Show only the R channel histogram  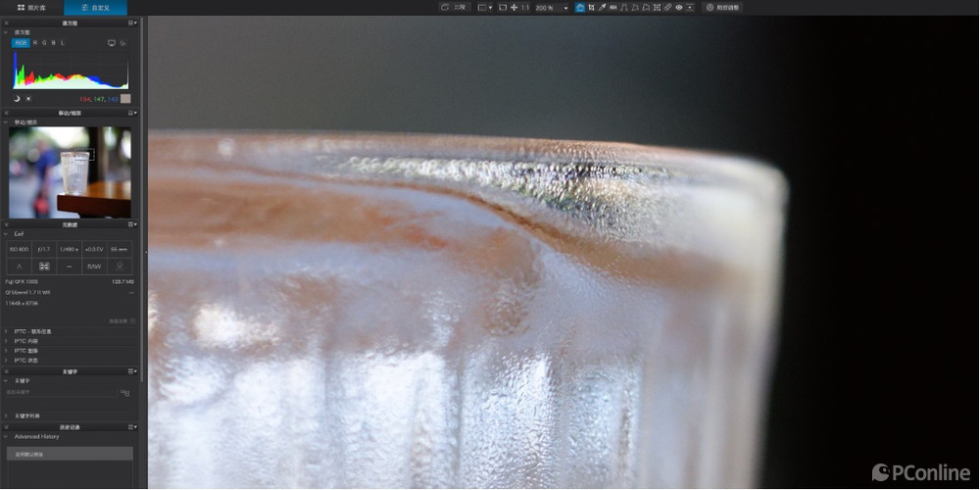point(35,42)
